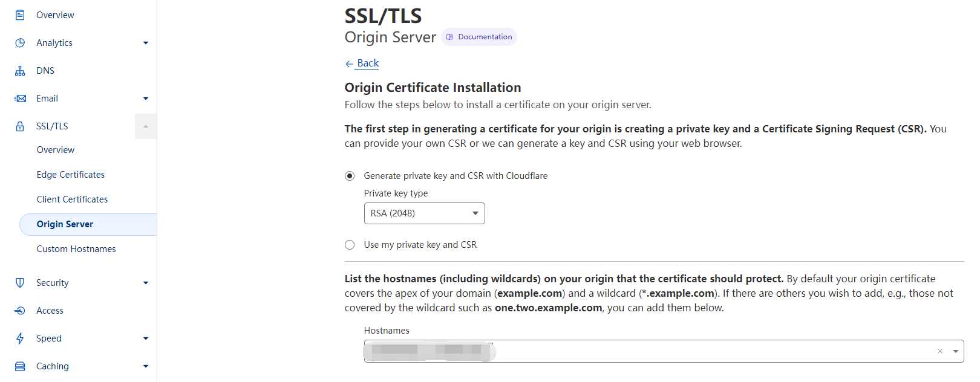Click the Analytics pie chart icon
980x382 pixels.
coord(20,43)
